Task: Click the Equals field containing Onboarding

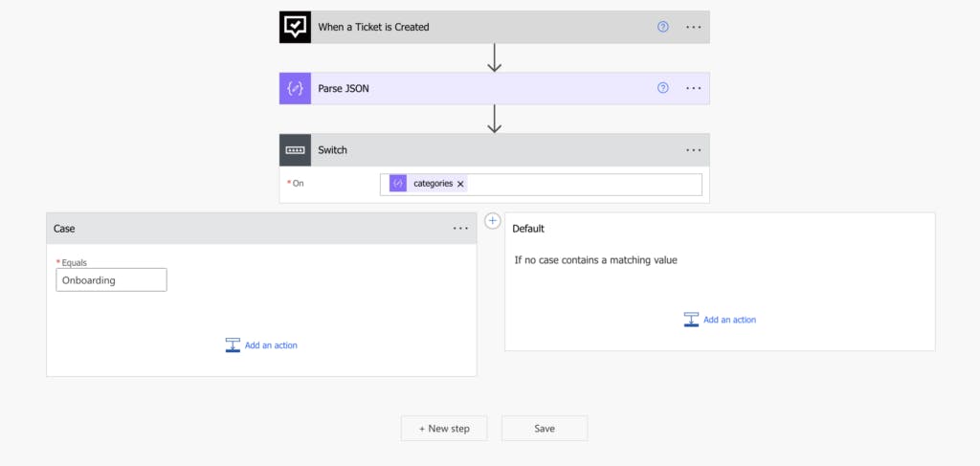Action: 111,279
